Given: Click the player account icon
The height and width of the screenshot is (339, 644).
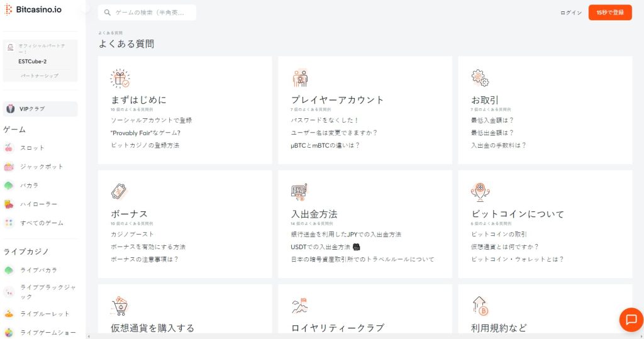Looking at the screenshot, I should [300, 78].
